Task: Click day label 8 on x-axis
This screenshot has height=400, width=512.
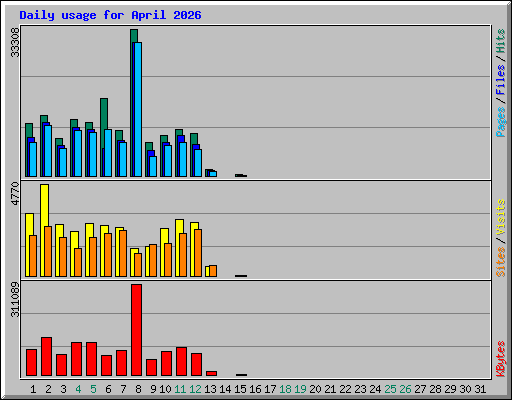Action: click(138, 389)
